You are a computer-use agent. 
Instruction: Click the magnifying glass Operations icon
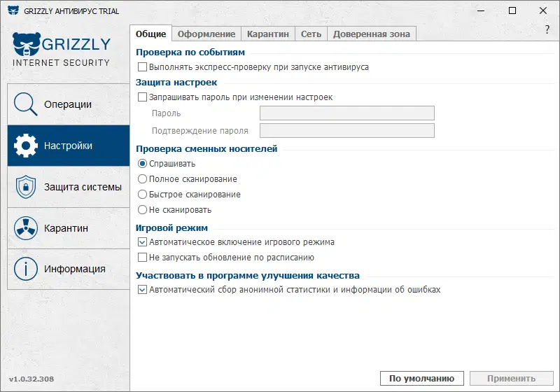(x=25, y=104)
